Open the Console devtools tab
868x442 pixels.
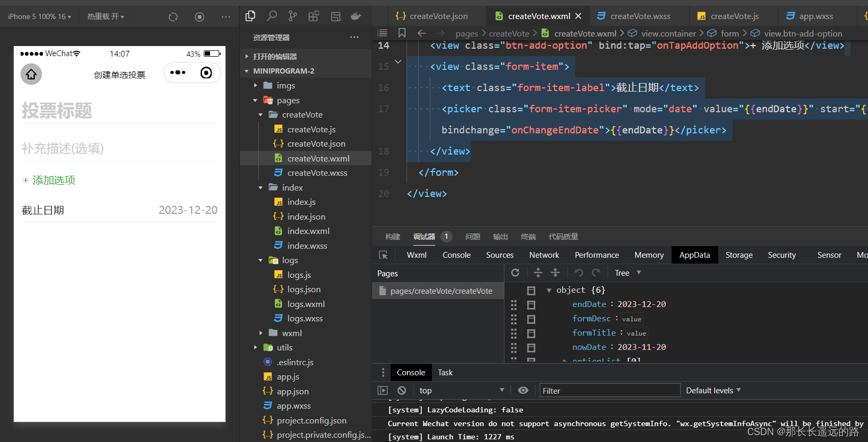pyautogui.click(x=456, y=255)
